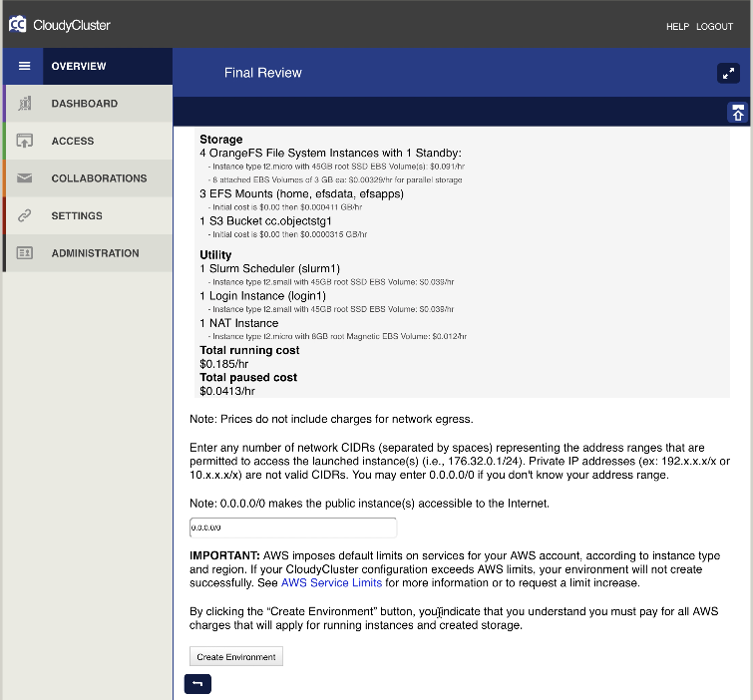
Task: Open the Administration section
Action: click(88, 253)
